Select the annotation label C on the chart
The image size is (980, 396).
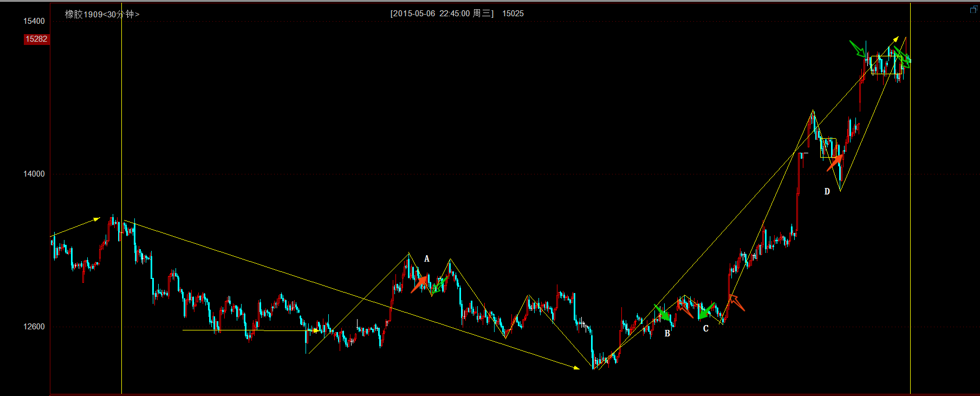[x=706, y=328]
